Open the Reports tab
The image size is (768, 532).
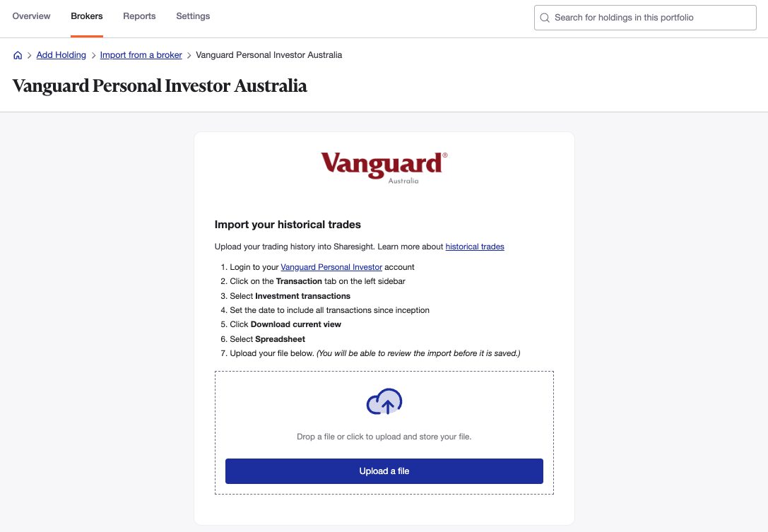(x=139, y=16)
